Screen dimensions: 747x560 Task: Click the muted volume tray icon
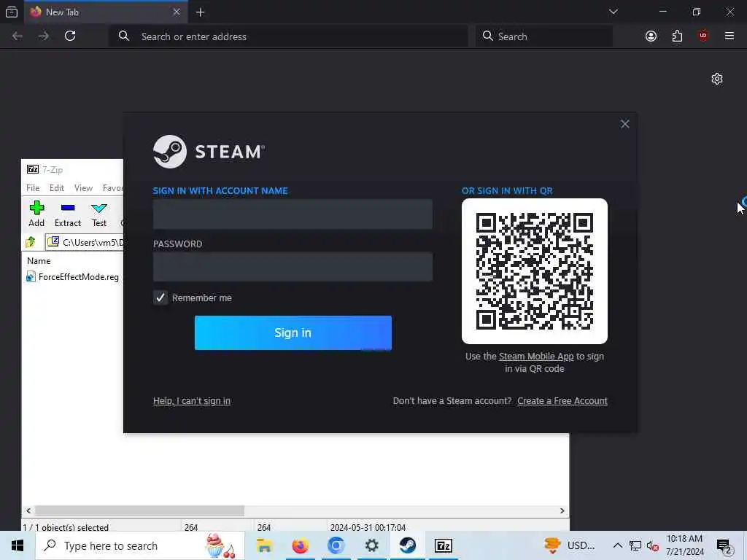coord(653,546)
